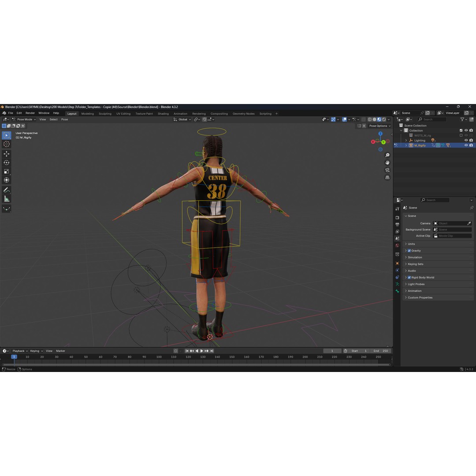Screen dimensions: 476x476
Task: Select the Select Box tool
Action: coord(6,135)
